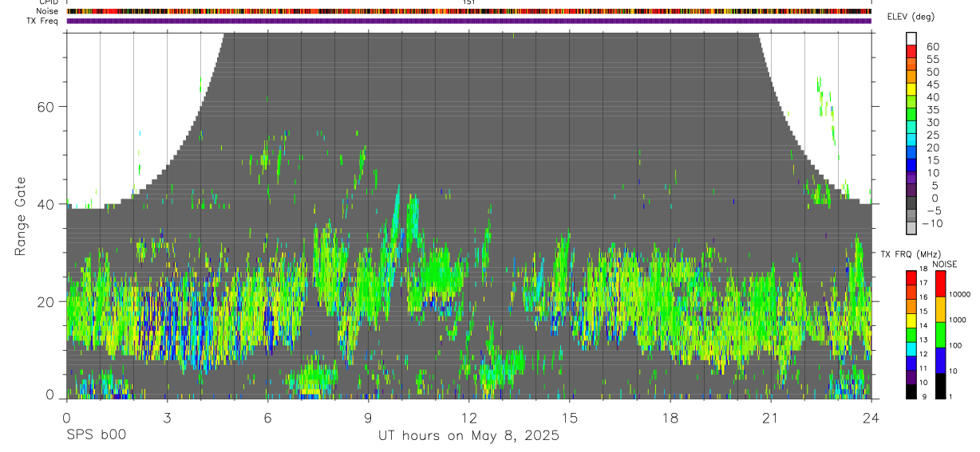Screen dimensions: 980x452
Task: Click the 'ELEV (deg)' color bar title
Action: [x=911, y=17]
